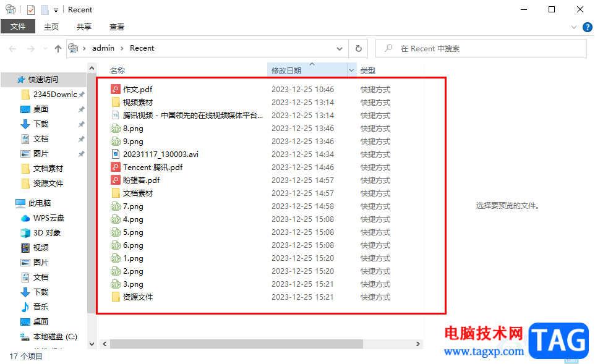Select the 1.png file name
This screenshot has height=364, width=595.
(x=133, y=258)
